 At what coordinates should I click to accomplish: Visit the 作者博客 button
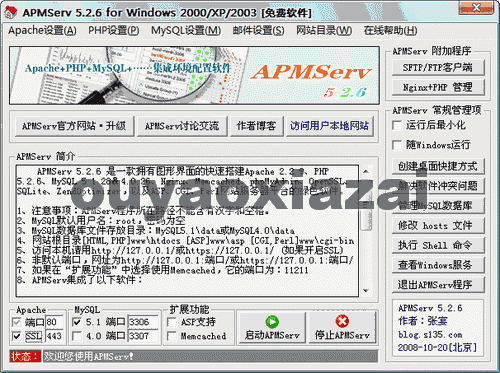tap(256, 126)
